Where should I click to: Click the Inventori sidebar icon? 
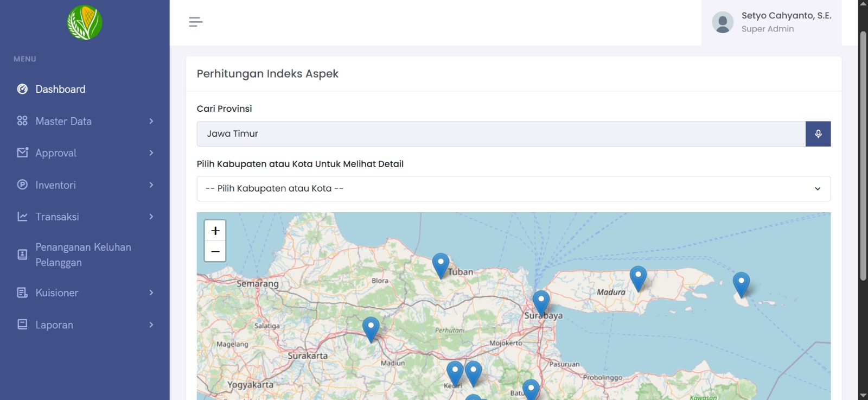[22, 185]
